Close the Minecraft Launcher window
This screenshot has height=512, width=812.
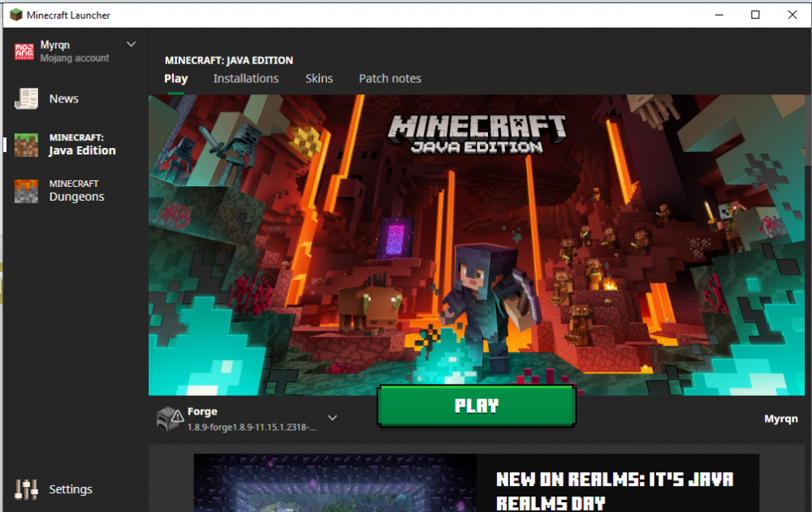793,15
